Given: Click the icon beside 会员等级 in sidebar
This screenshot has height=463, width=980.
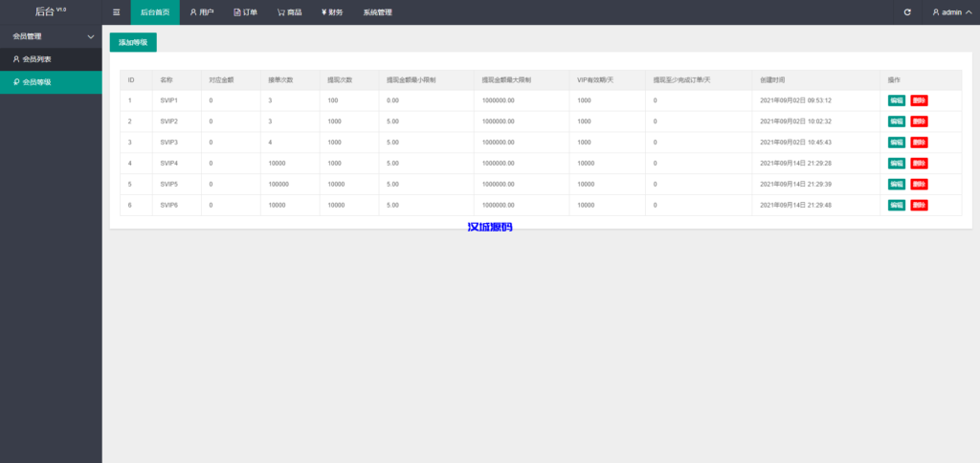Looking at the screenshot, I should [15, 82].
